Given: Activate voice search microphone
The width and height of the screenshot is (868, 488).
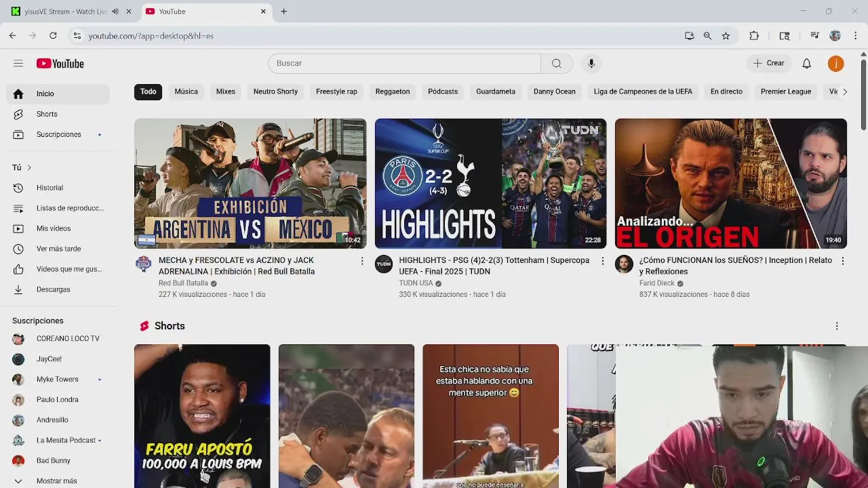Looking at the screenshot, I should click(x=591, y=63).
